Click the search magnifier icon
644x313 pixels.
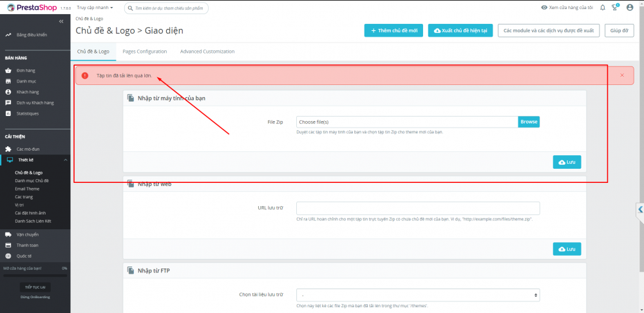(x=130, y=8)
